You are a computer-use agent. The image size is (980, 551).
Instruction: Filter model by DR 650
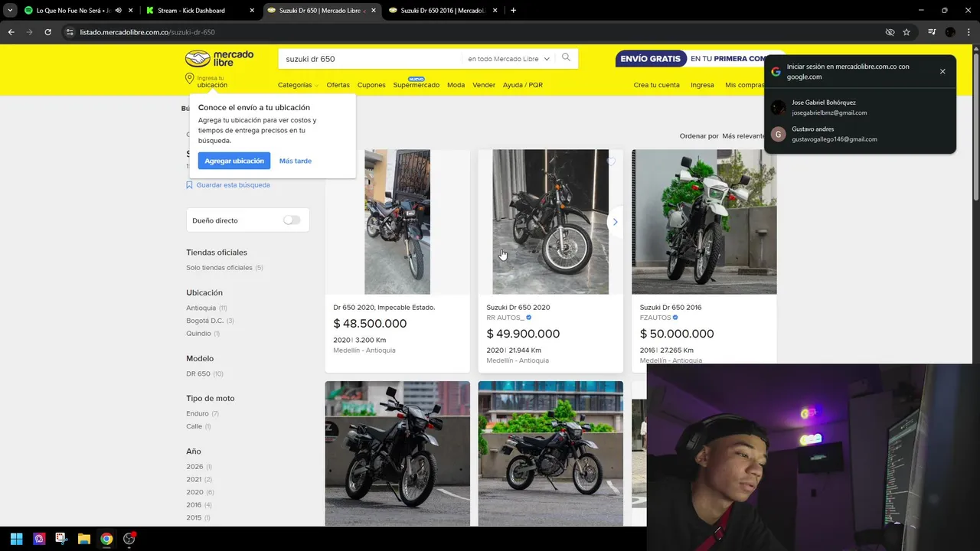click(x=204, y=374)
